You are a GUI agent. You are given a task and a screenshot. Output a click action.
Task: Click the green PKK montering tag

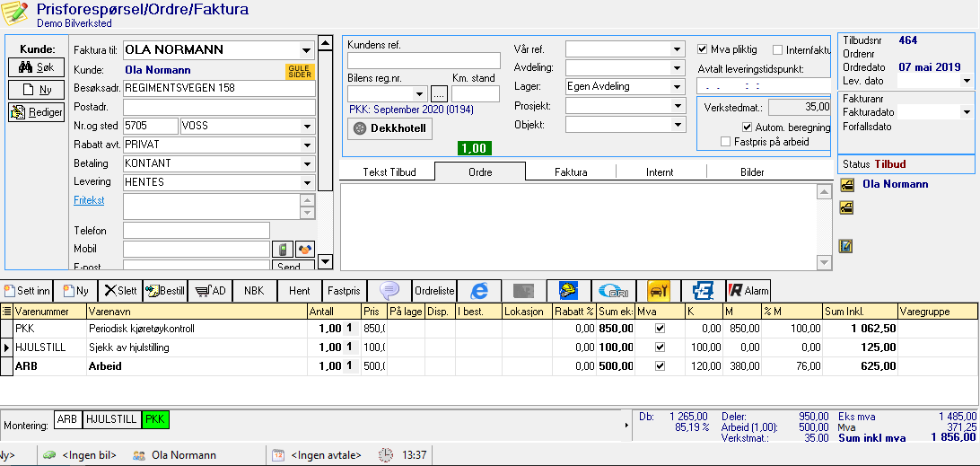click(x=154, y=419)
